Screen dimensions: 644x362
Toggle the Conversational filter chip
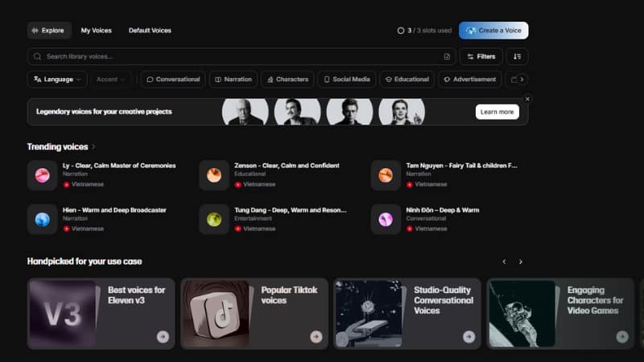click(172, 80)
